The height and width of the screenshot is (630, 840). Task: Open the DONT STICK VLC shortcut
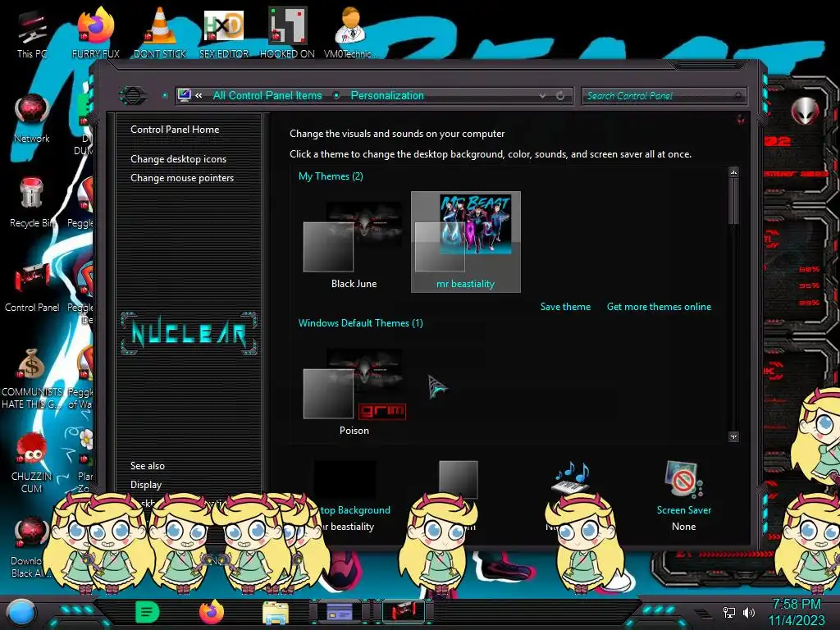point(160,32)
